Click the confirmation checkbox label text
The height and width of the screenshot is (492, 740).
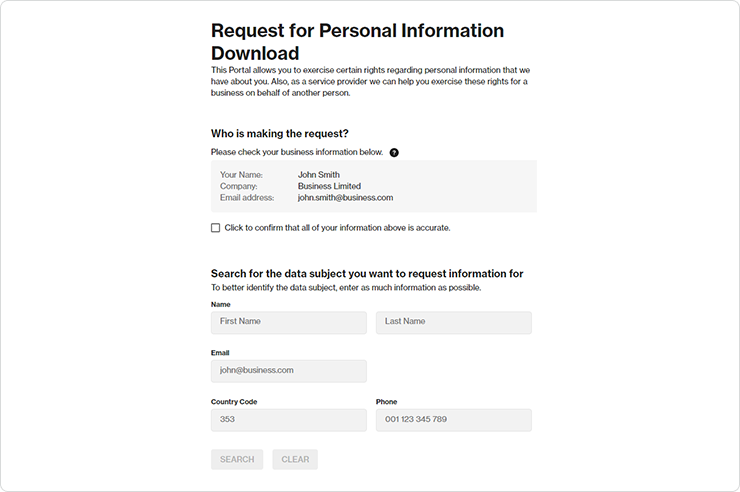[x=337, y=228]
